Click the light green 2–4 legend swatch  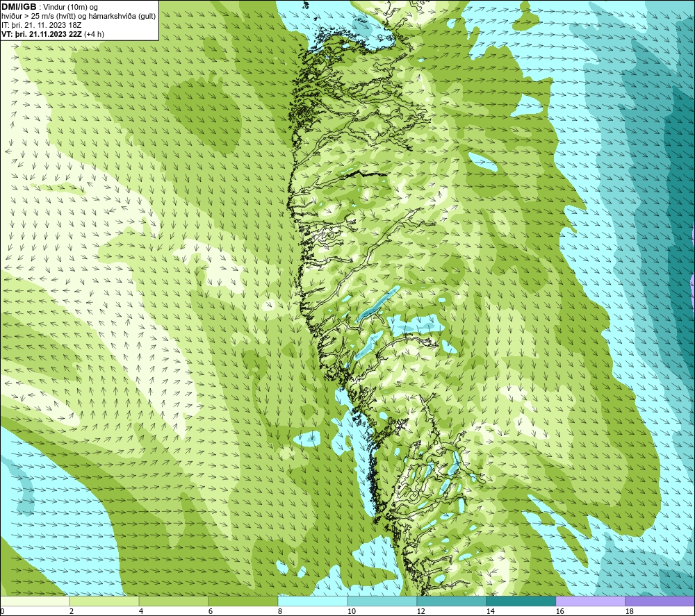[x=104, y=601]
